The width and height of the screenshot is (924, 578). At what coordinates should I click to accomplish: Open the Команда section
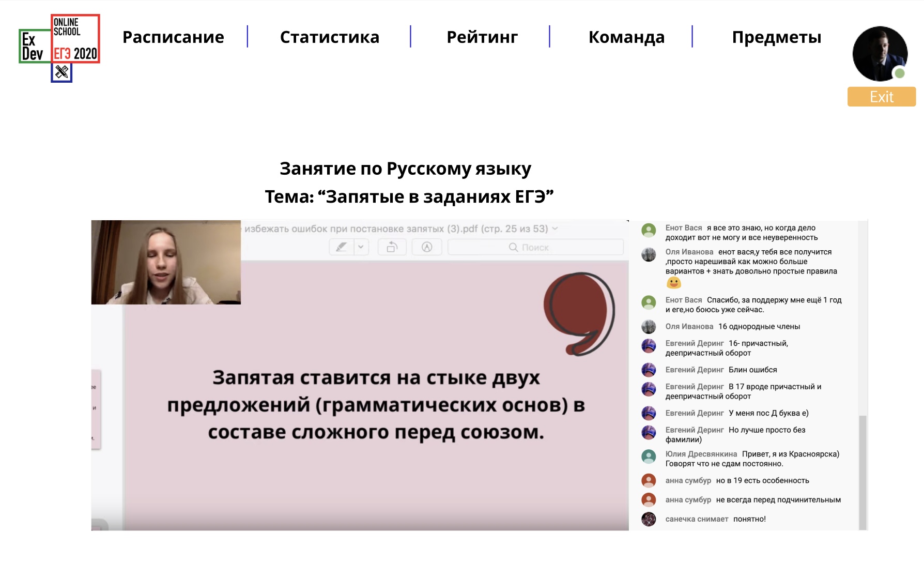pyautogui.click(x=626, y=37)
